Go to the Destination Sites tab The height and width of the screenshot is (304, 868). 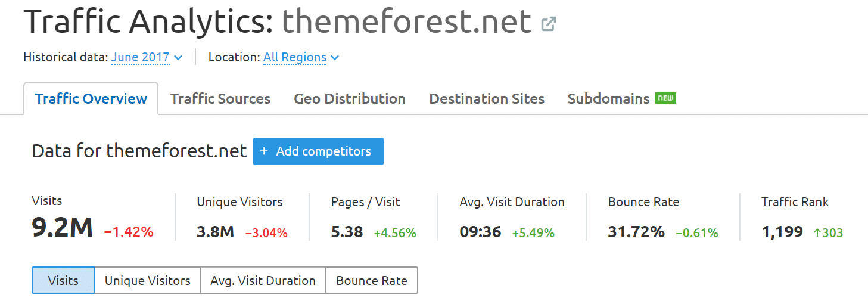[487, 99]
